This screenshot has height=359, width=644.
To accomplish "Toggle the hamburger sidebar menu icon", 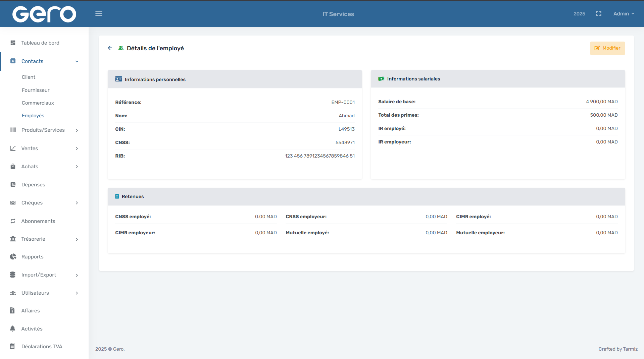I will tap(99, 14).
